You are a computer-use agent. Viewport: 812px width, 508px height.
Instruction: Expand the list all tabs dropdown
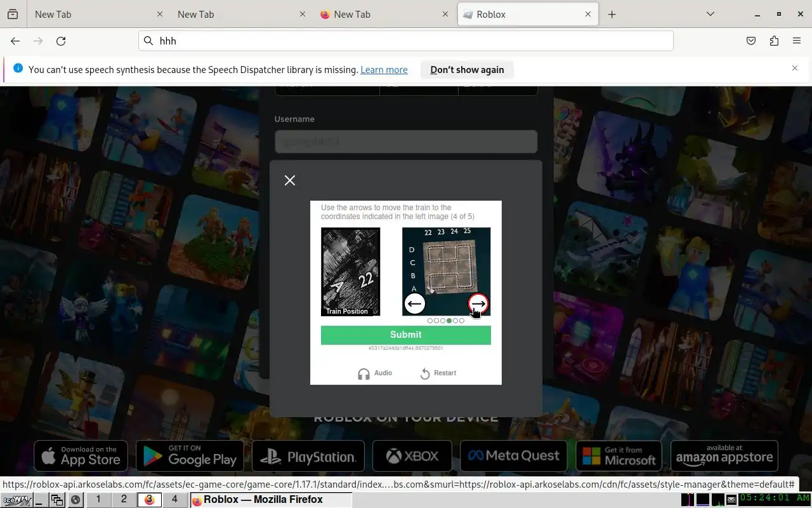[710, 14]
